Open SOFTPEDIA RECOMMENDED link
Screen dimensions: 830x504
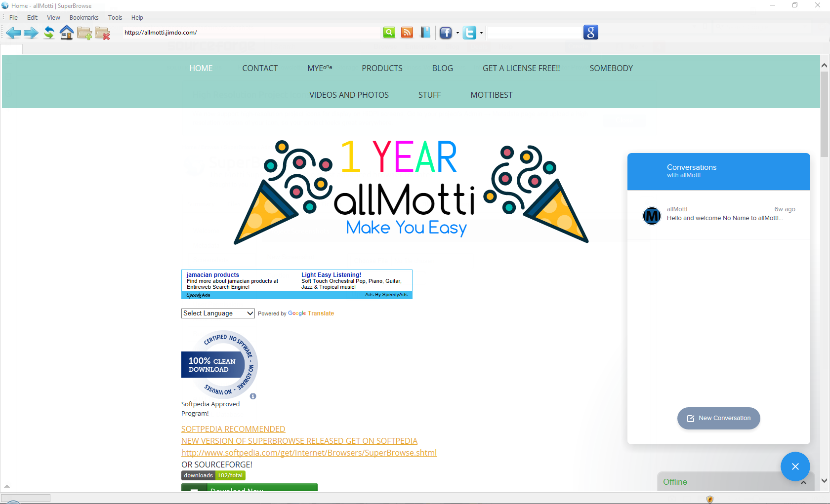click(233, 429)
